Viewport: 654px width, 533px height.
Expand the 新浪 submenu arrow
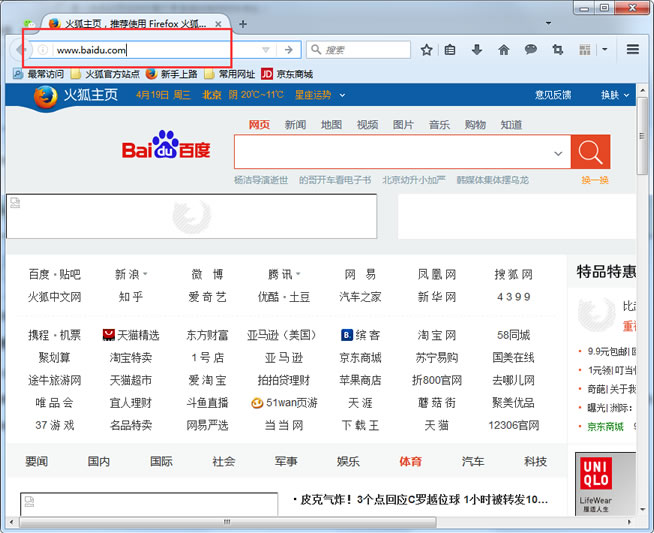tap(145, 274)
